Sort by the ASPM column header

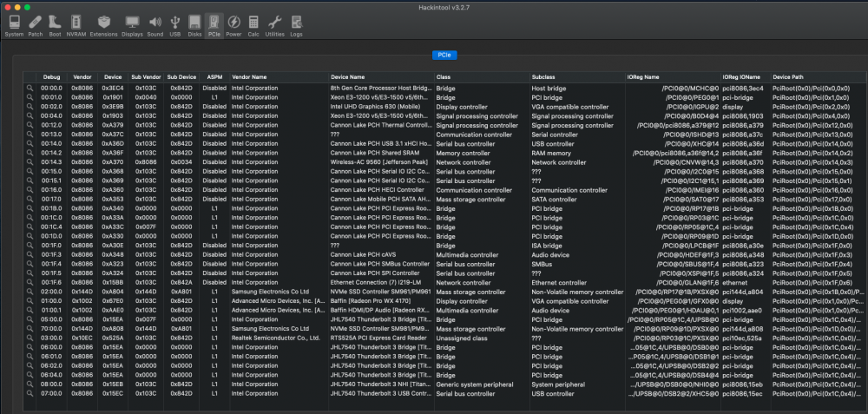tap(214, 77)
